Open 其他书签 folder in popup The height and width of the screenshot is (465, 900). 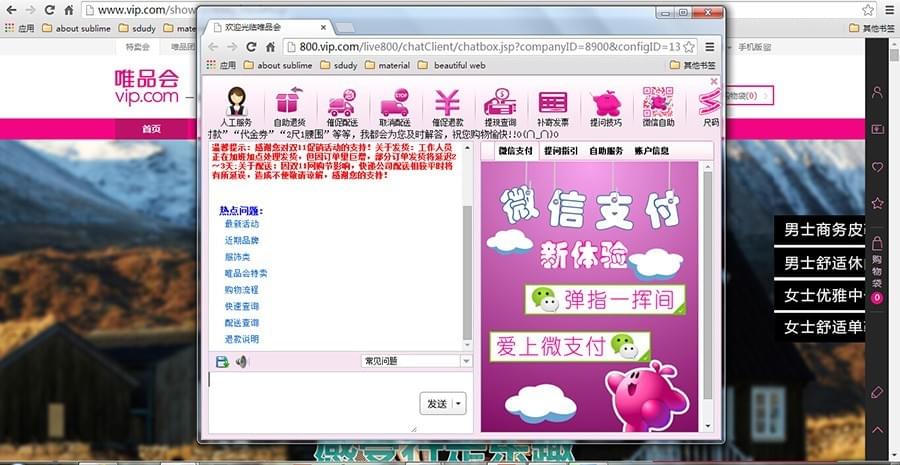point(693,65)
